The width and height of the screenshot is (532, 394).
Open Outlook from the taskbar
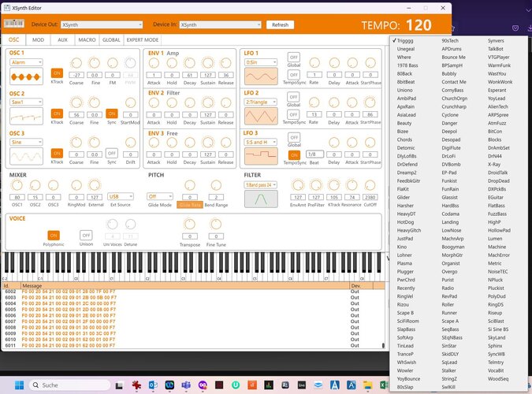tap(153, 385)
